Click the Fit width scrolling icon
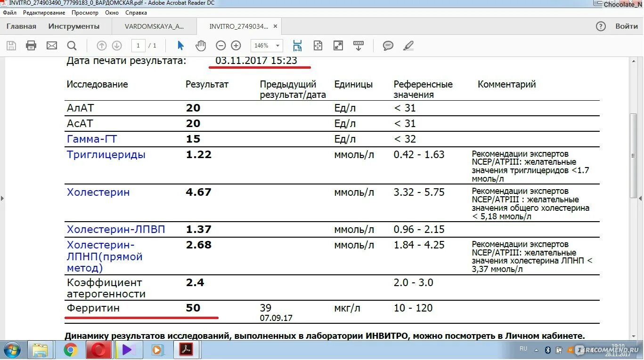 [297, 46]
